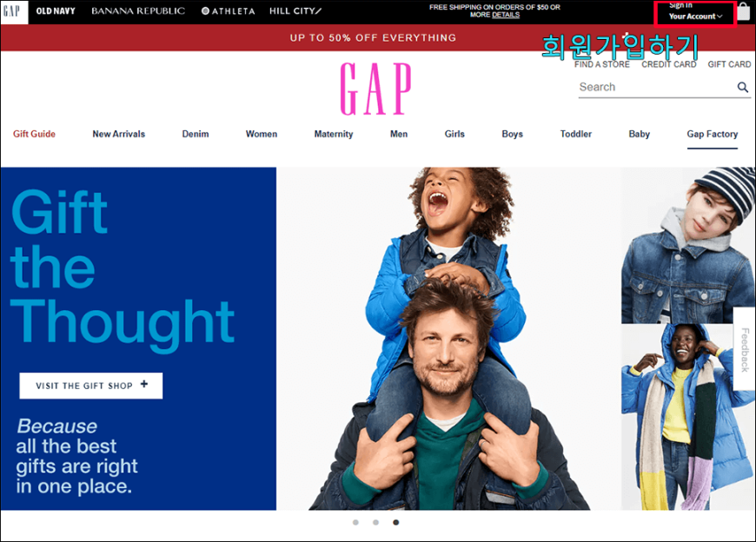Open the Feedback side tab
The width and height of the screenshot is (756, 542).
pos(745,349)
